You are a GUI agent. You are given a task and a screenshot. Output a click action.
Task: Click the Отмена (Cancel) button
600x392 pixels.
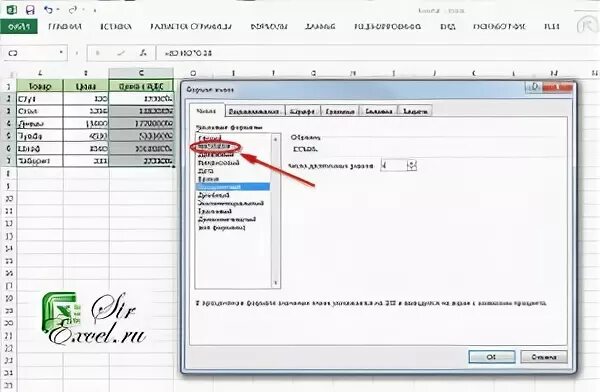(x=544, y=357)
